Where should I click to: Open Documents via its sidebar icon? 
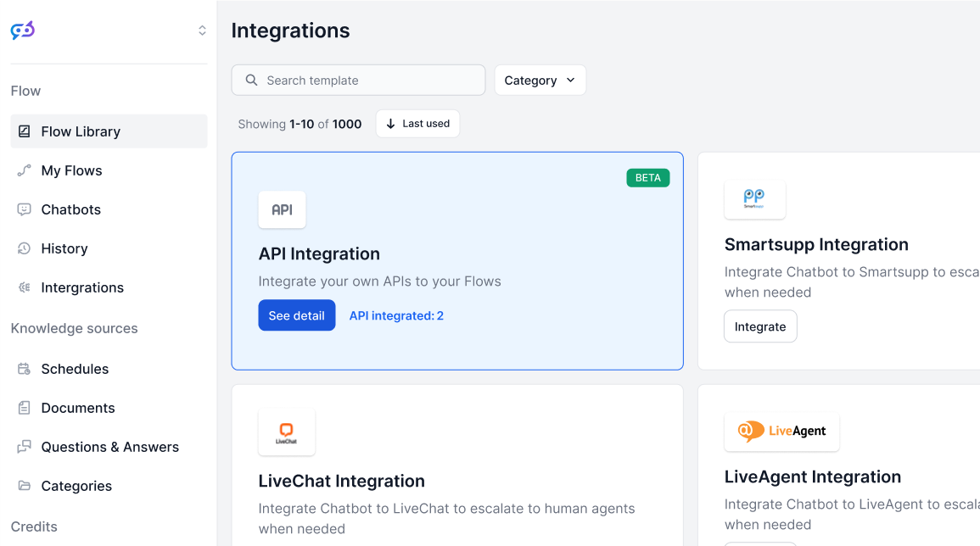coord(26,408)
